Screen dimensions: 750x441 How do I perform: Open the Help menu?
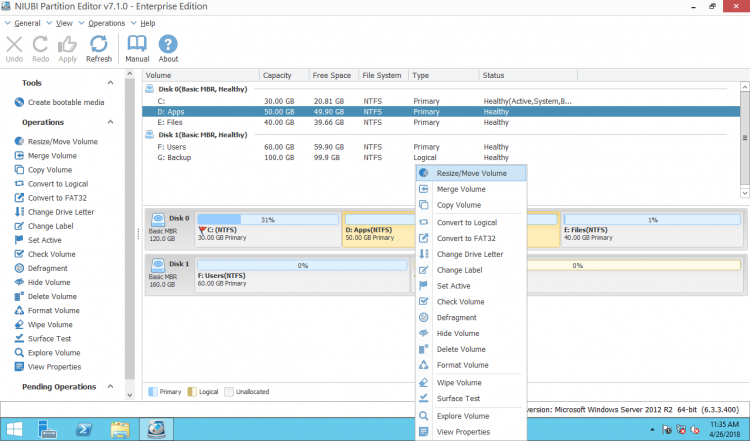tap(147, 23)
